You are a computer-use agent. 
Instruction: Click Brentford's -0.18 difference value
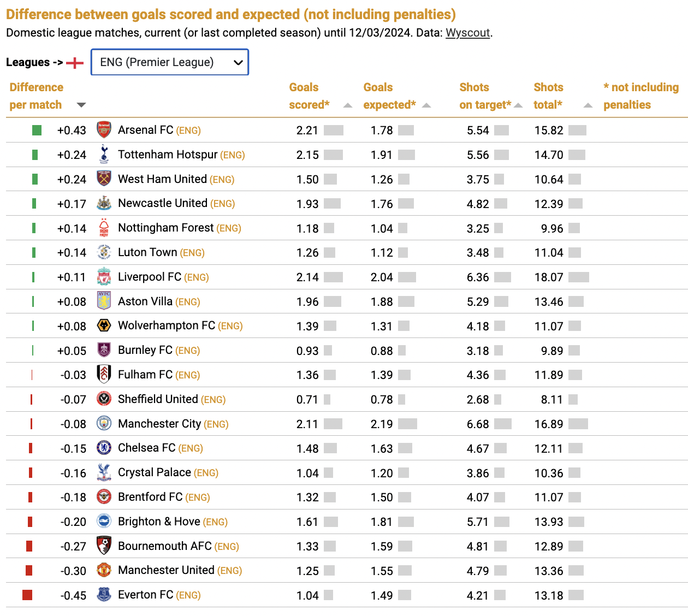click(x=73, y=497)
